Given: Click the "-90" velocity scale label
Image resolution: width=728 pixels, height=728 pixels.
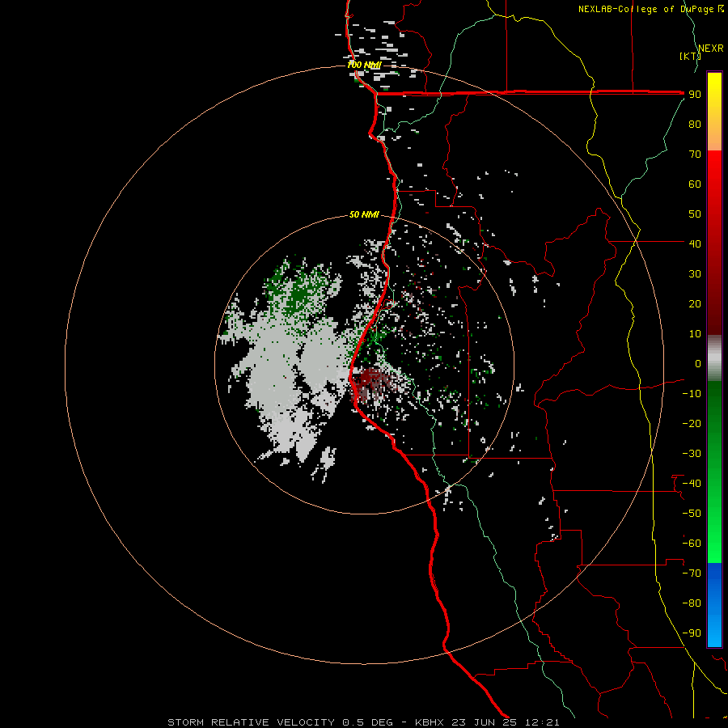Looking at the screenshot, I should (x=692, y=633).
